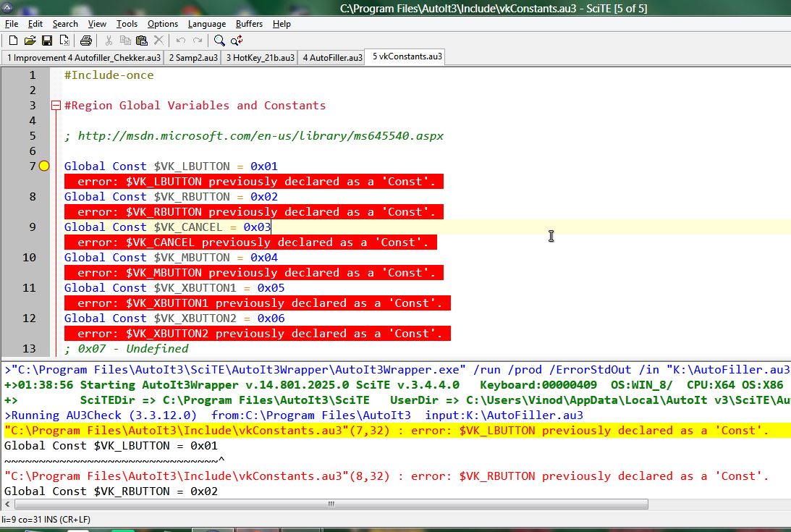
Task: Click the 'SciTEDir =>' output line
Action: [397, 400]
